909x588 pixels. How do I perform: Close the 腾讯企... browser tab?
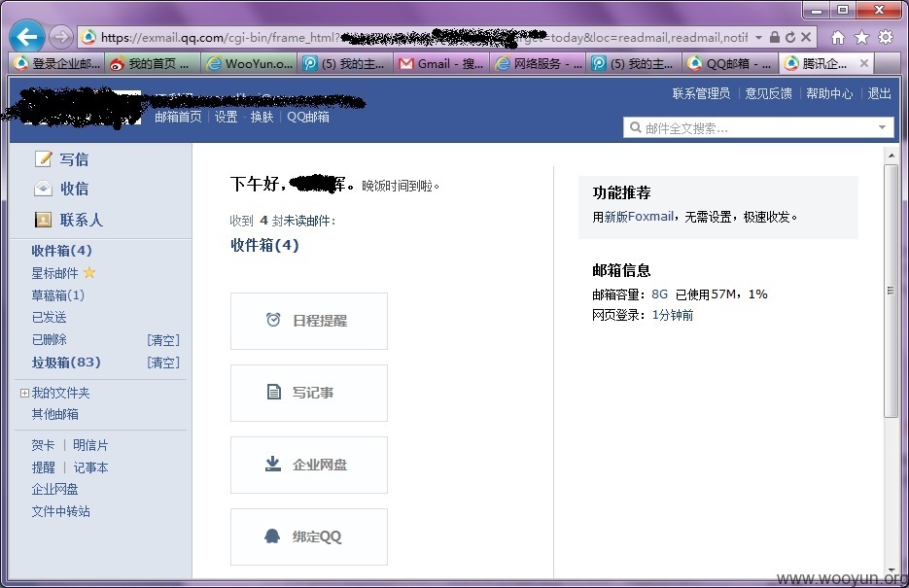point(863,63)
